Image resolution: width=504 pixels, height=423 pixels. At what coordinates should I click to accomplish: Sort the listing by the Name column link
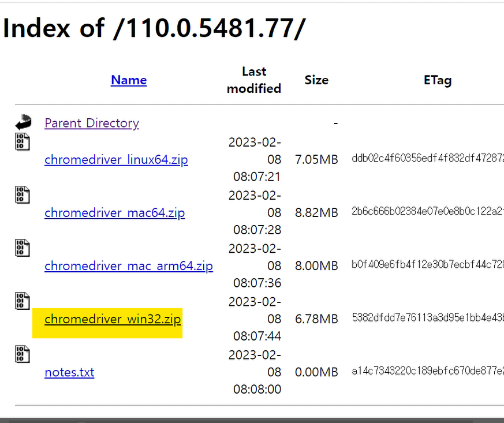[129, 80]
